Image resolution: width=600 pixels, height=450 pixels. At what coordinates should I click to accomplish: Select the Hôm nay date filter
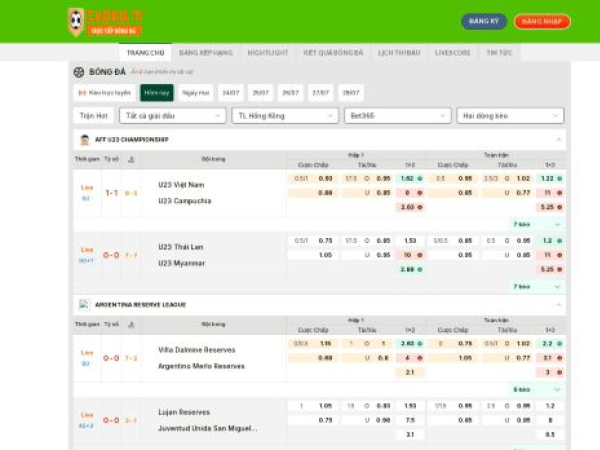click(x=156, y=93)
